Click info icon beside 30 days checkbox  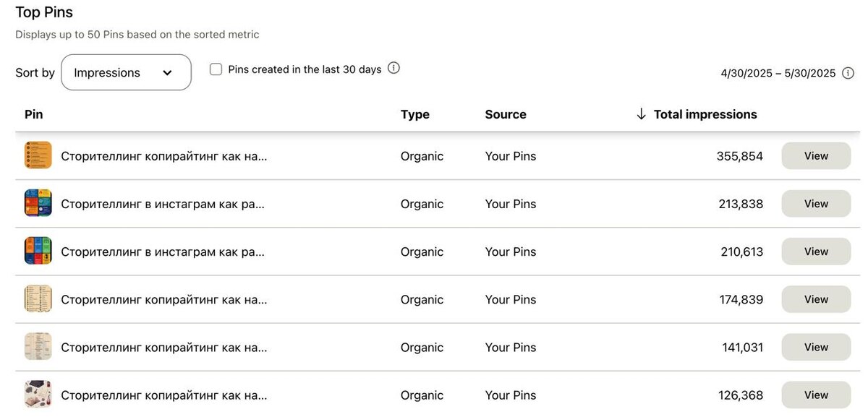393,69
